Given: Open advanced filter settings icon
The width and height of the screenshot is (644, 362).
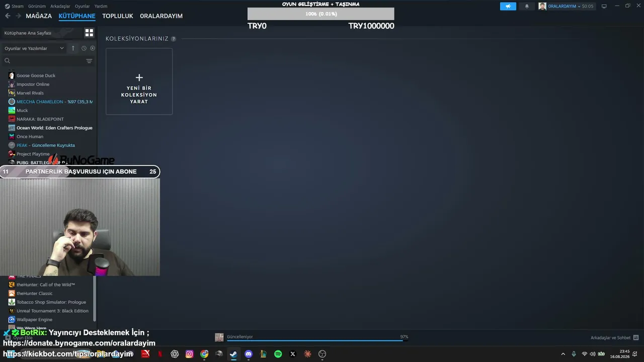Looking at the screenshot, I should (89, 61).
